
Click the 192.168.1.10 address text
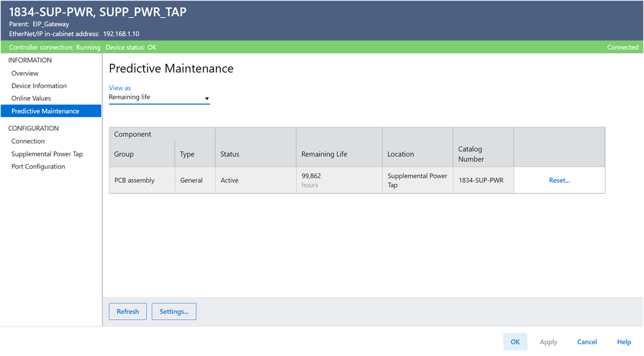121,34
